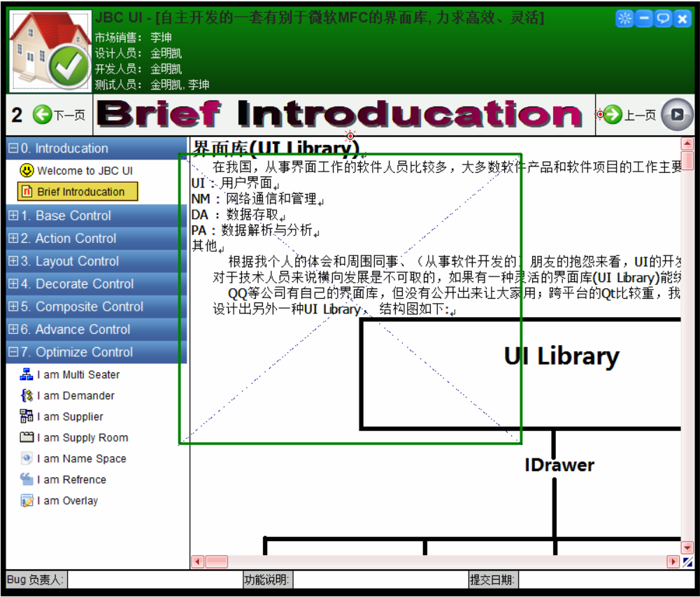Viewport: 700px width, 597px height.
Task: Click the vertical scrollbar down arrow
Action: [687, 547]
